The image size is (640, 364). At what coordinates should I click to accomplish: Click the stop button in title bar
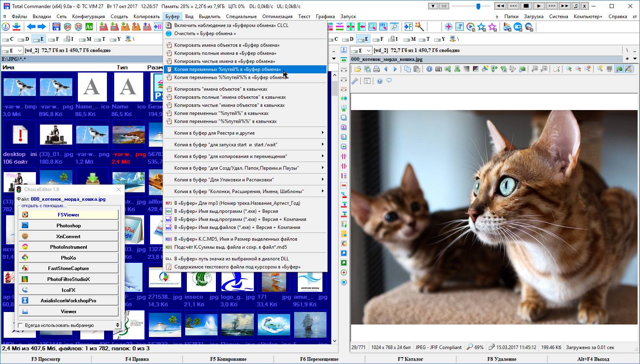tap(526, 6)
